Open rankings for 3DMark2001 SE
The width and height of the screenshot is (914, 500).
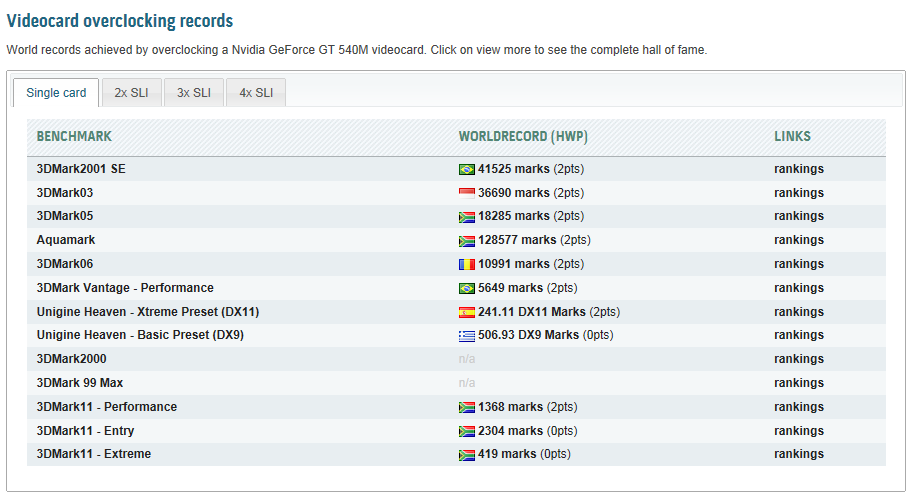click(x=799, y=168)
